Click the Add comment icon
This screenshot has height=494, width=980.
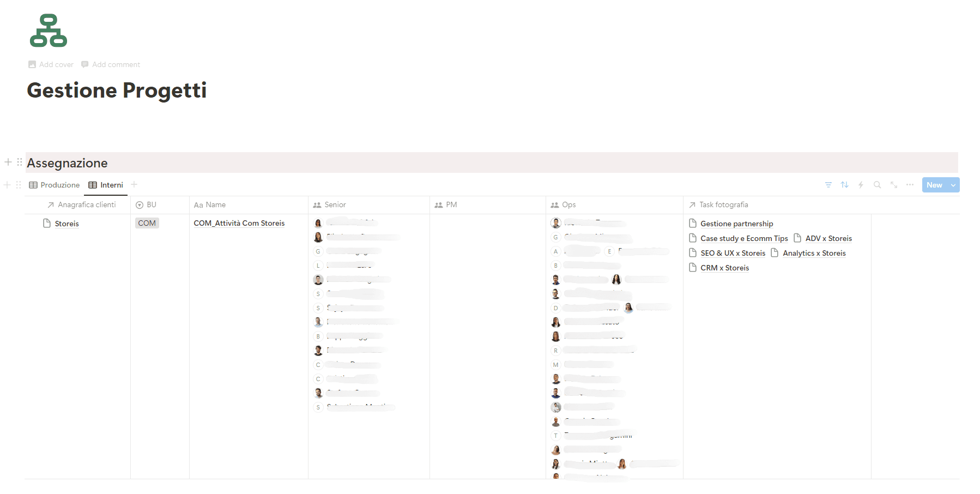point(85,64)
